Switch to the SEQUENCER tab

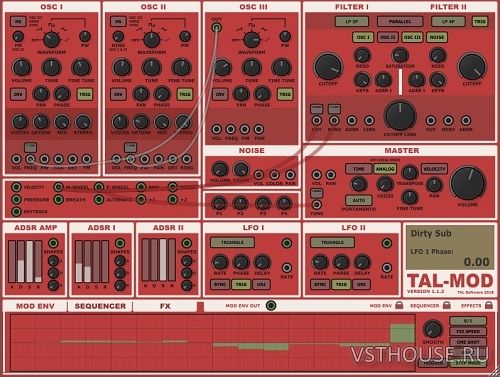click(100, 306)
